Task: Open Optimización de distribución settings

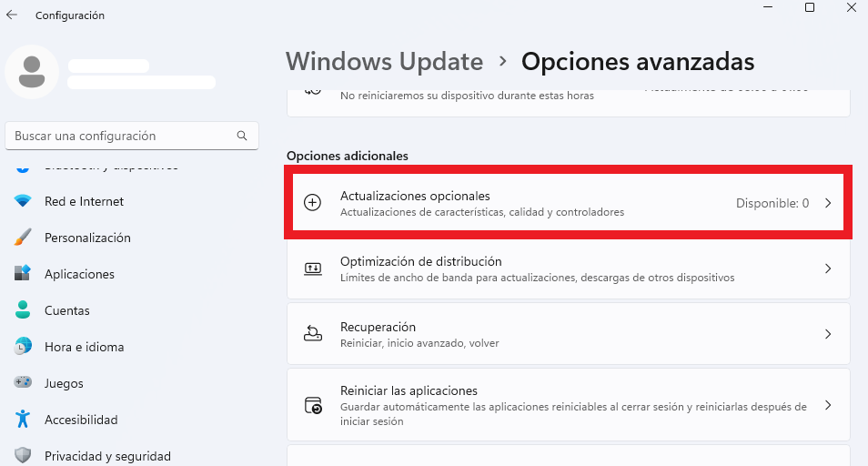Action: point(569,268)
